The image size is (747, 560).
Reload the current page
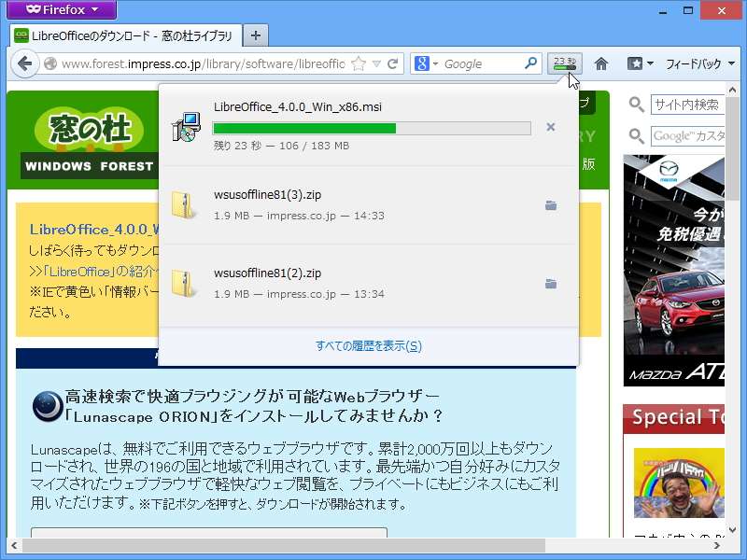[x=394, y=63]
